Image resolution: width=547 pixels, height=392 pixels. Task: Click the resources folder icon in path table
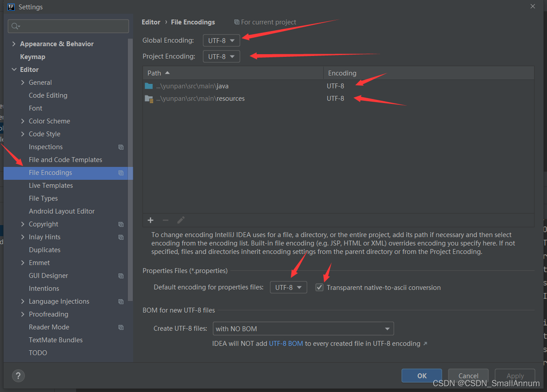(149, 99)
